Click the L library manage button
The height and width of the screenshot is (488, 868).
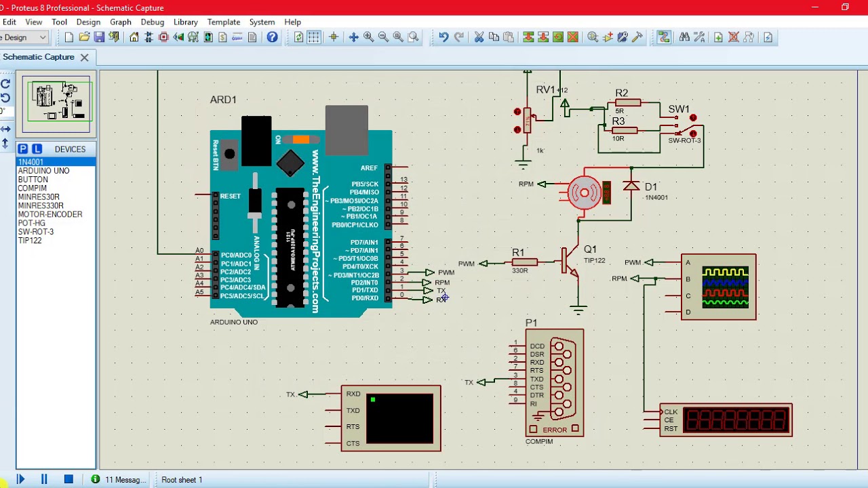pyautogui.click(x=37, y=149)
